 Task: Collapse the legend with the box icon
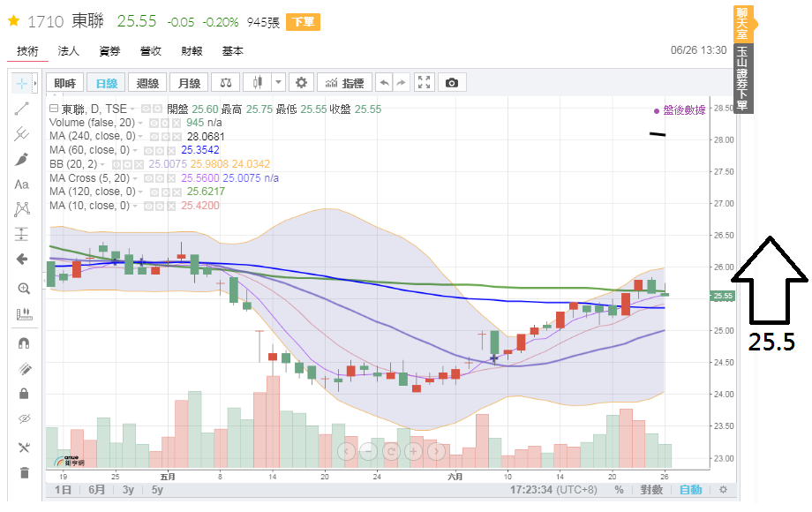(x=53, y=109)
